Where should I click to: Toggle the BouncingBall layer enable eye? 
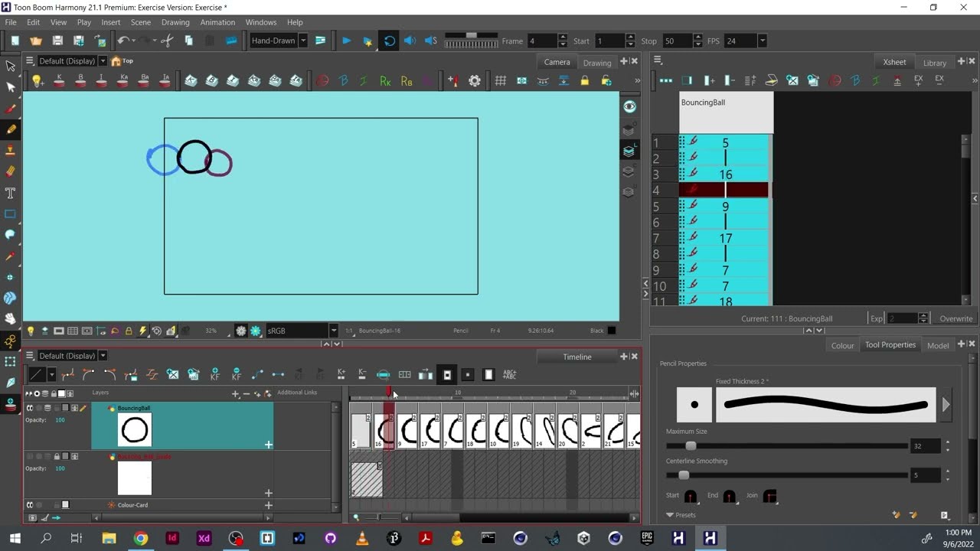tap(31, 408)
